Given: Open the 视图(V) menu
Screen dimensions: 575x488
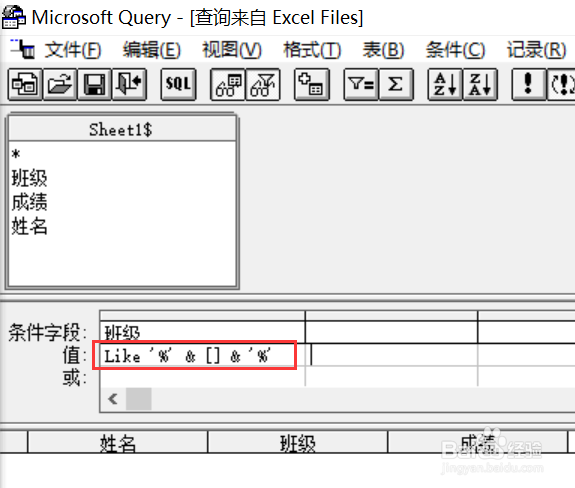Looking at the screenshot, I should click(232, 50).
